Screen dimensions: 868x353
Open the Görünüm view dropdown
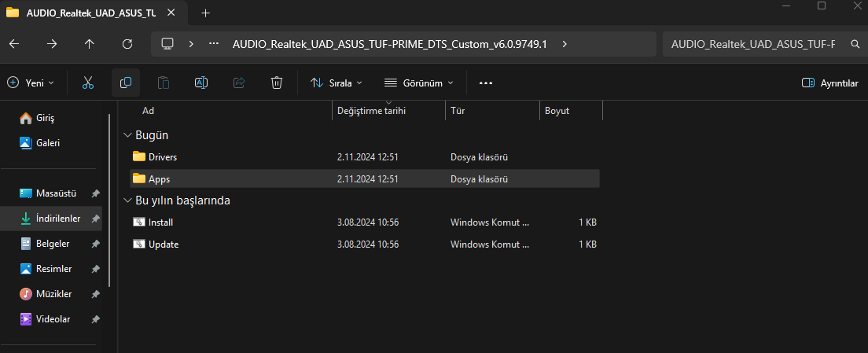pyautogui.click(x=418, y=83)
